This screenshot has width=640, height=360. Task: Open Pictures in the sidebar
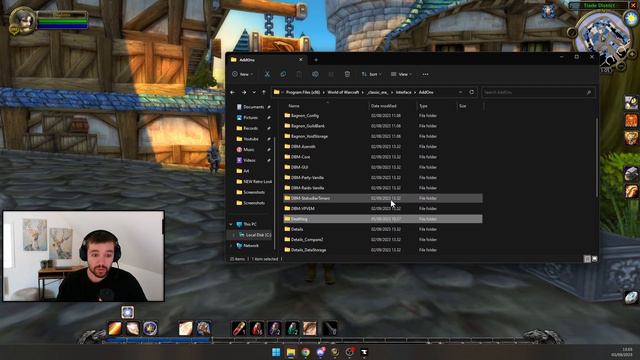coord(250,118)
